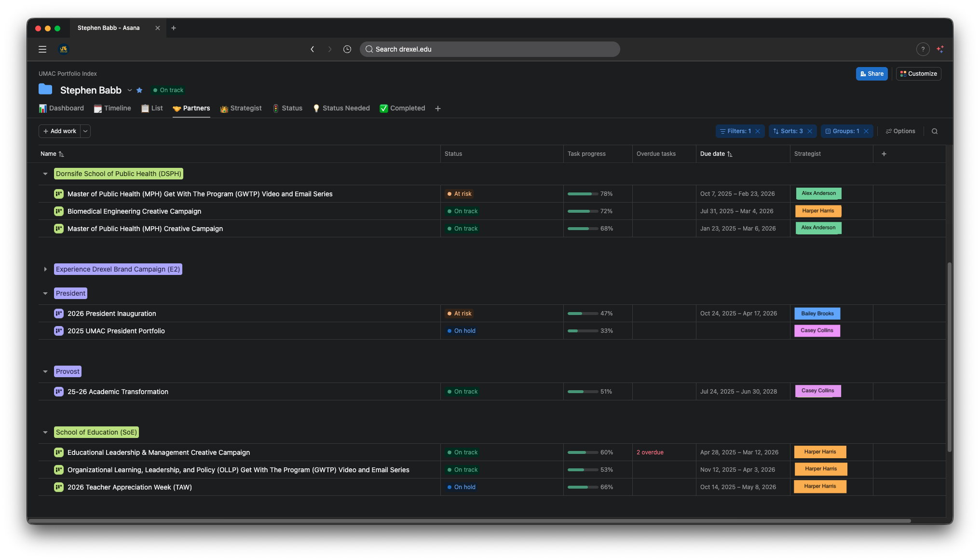Click the search magnifier near Options

(x=935, y=131)
